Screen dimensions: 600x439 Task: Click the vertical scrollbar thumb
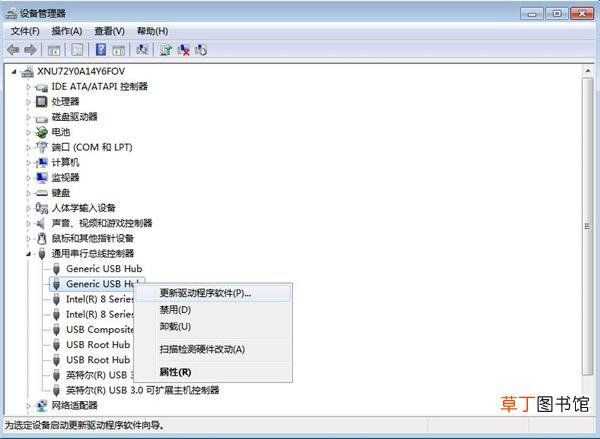[587, 227]
